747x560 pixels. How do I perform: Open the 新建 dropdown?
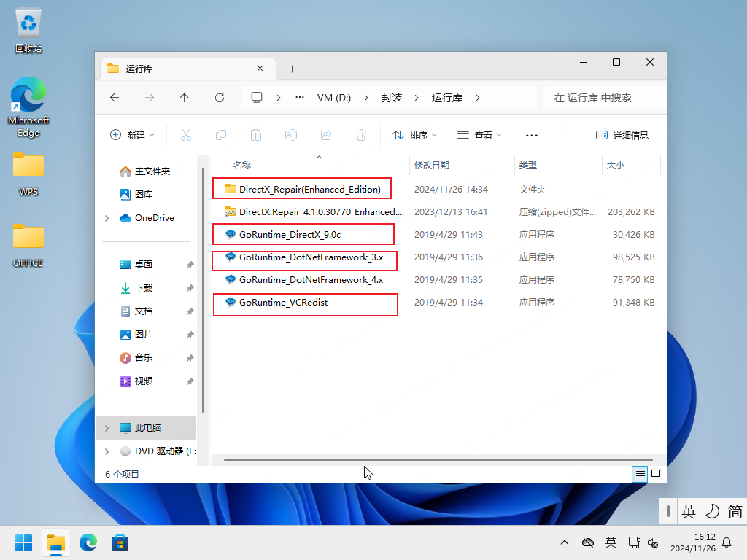(x=132, y=135)
